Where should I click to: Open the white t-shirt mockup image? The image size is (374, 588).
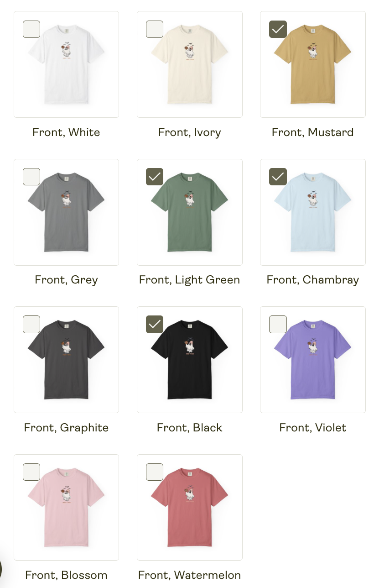coord(67,64)
